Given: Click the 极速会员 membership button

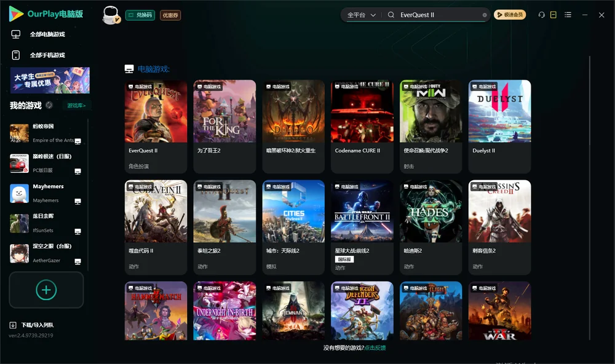Looking at the screenshot, I should tap(509, 15).
